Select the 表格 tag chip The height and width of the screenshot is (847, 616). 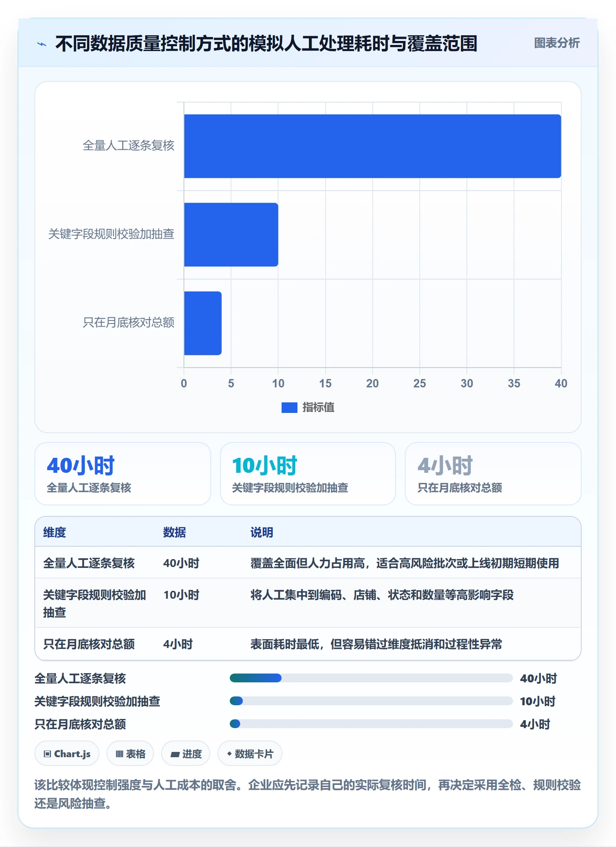pos(130,754)
